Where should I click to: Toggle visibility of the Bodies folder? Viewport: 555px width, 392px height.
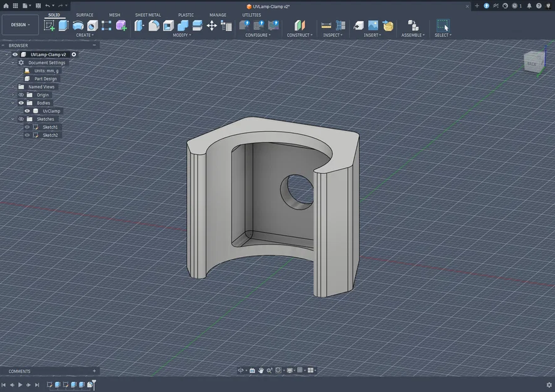click(x=21, y=103)
